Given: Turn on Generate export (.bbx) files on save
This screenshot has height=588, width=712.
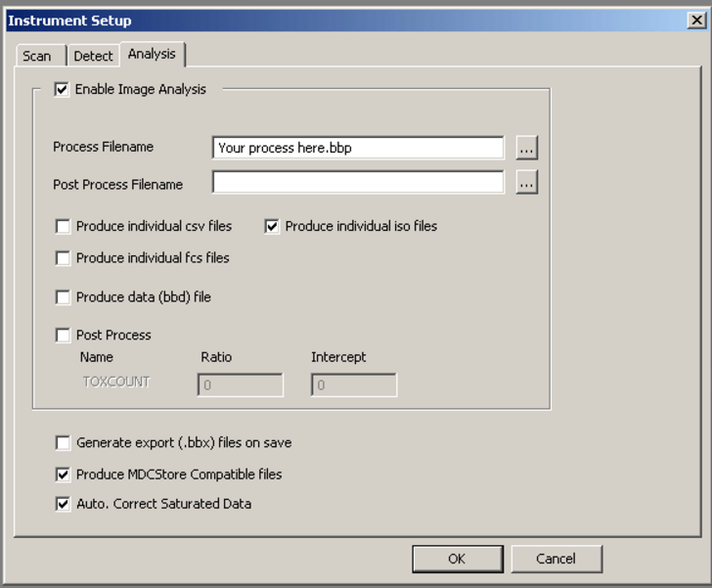Looking at the screenshot, I should [64, 442].
